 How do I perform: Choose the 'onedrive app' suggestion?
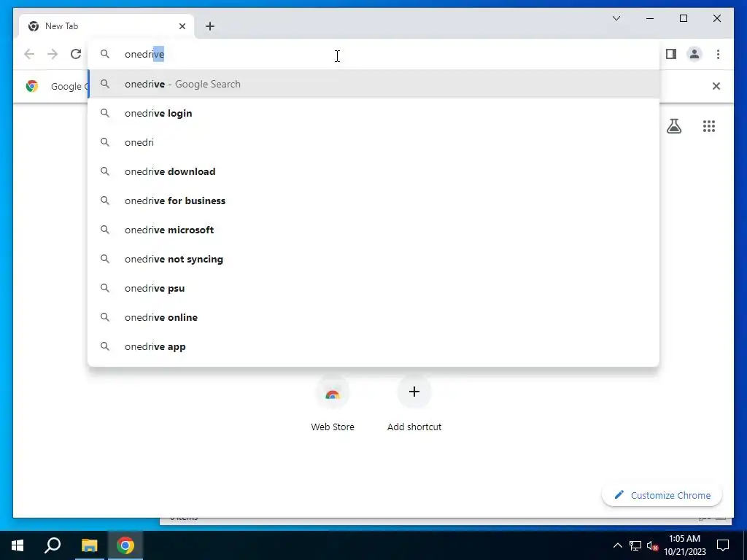click(373, 346)
